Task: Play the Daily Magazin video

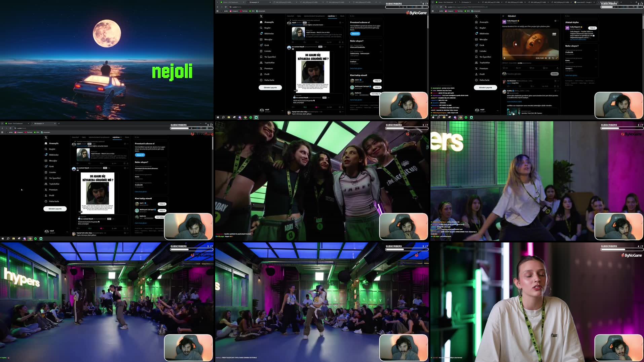Action: pyautogui.click(x=504, y=58)
